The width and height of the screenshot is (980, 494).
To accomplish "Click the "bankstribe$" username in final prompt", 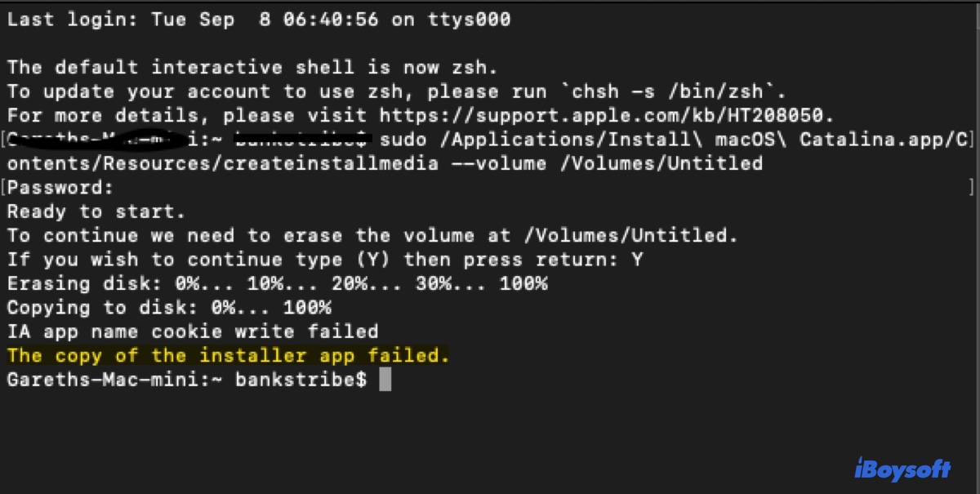I will [301, 380].
